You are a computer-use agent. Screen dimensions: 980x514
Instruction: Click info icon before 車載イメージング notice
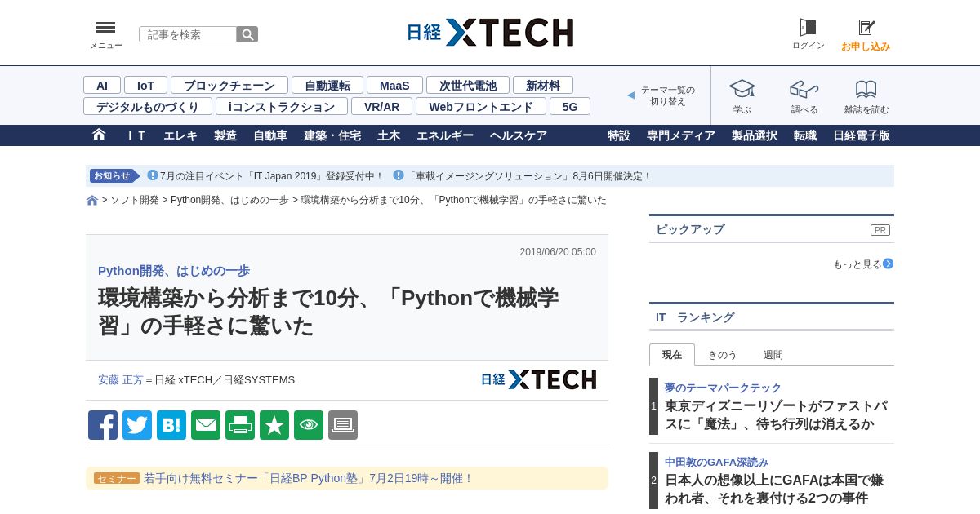(x=399, y=175)
